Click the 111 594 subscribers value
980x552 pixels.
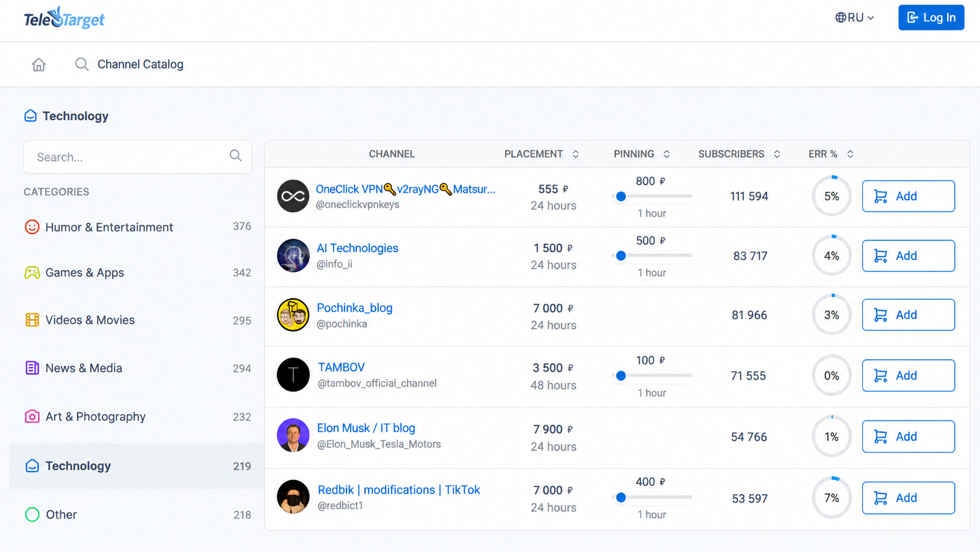(x=749, y=197)
